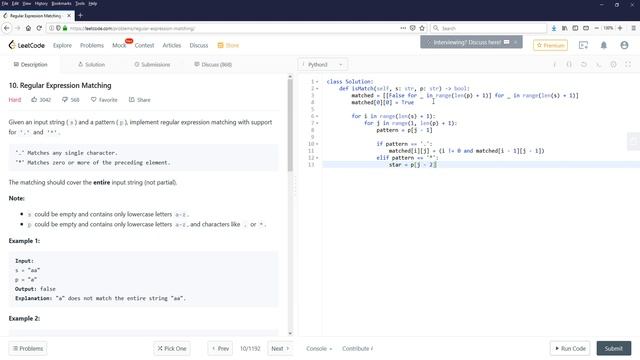Viewport: 640px width, 360px height.
Task: Mark problem as Favorite
Action: point(104,100)
